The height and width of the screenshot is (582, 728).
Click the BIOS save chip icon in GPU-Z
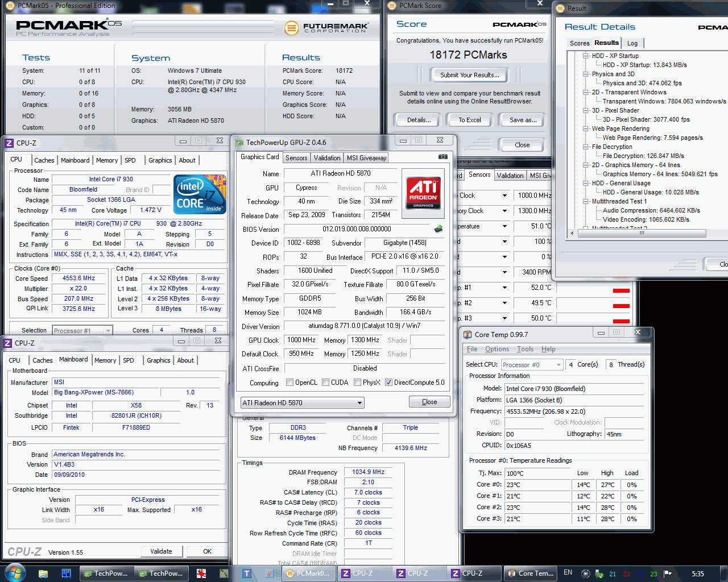click(439, 229)
